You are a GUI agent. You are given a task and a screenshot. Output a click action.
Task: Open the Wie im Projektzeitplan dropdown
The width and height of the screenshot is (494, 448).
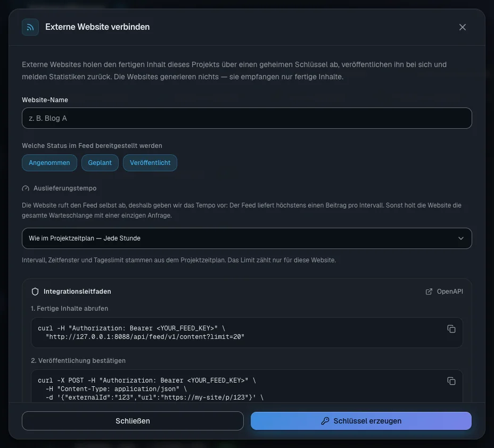tap(246, 238)
